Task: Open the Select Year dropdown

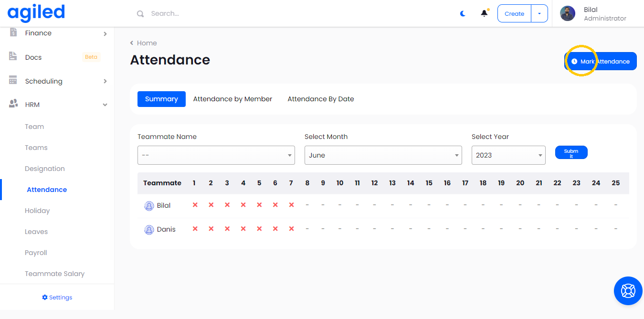Action: click(x=508, y=155)
